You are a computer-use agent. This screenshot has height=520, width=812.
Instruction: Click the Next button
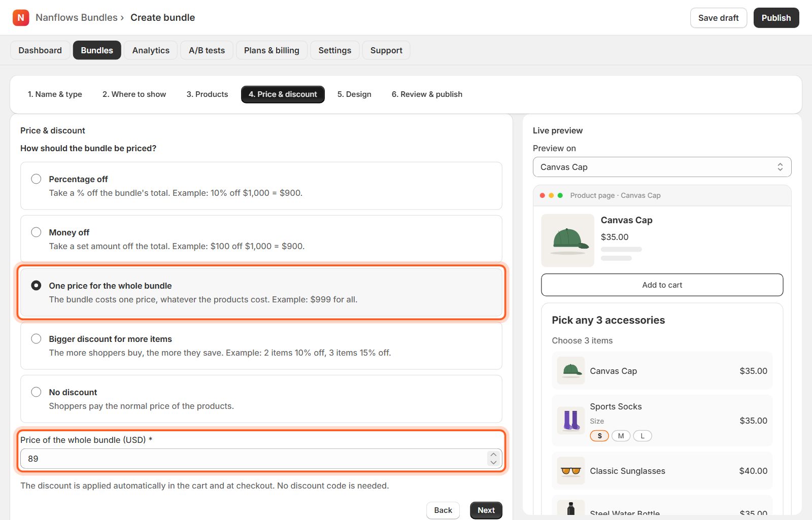pyautogui.click(x=486, y=510)
